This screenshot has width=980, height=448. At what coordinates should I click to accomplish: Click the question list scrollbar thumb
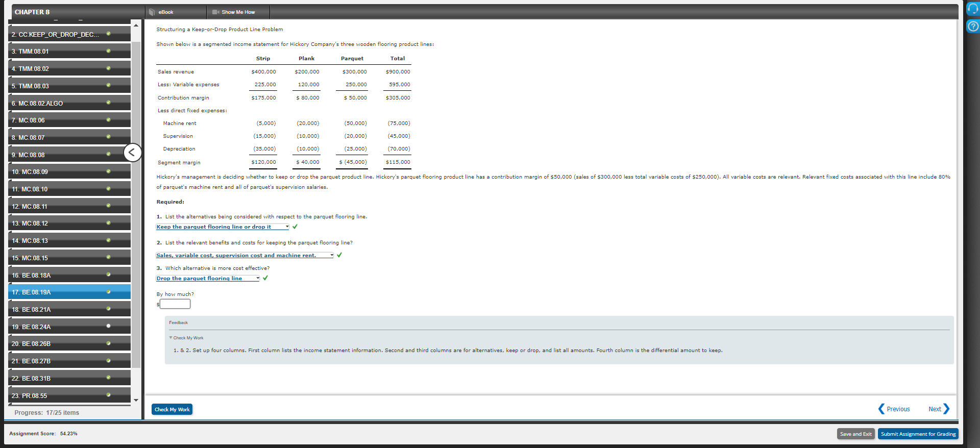click(136, 204)
